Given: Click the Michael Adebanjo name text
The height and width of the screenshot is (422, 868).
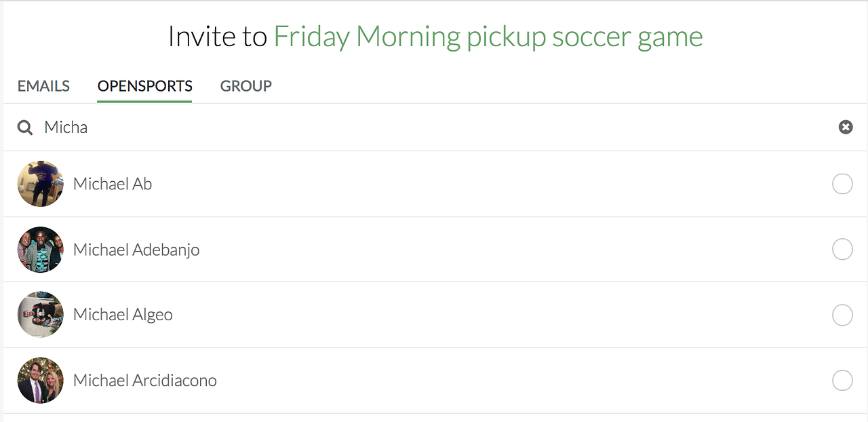Looking at the screenshot, I should 136,250.
